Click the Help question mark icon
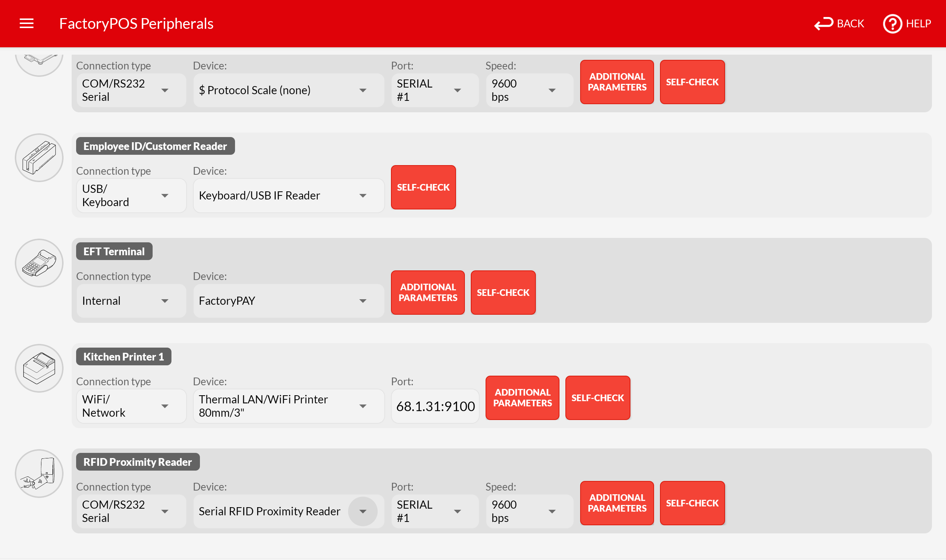Screen dimensions: 946x560 pos(892,24)
